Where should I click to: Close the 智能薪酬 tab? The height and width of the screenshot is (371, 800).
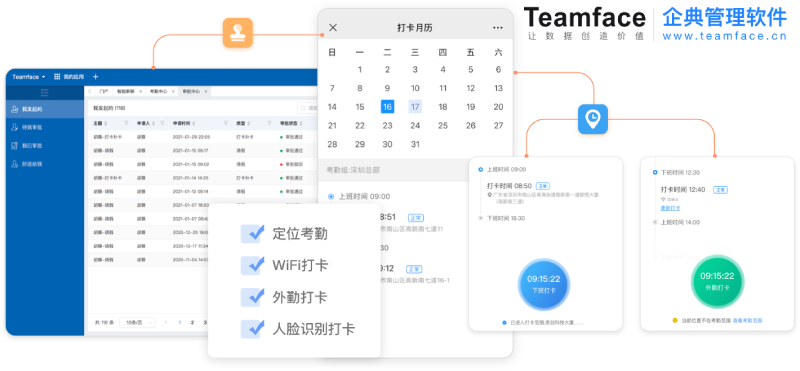pos(140,91)
